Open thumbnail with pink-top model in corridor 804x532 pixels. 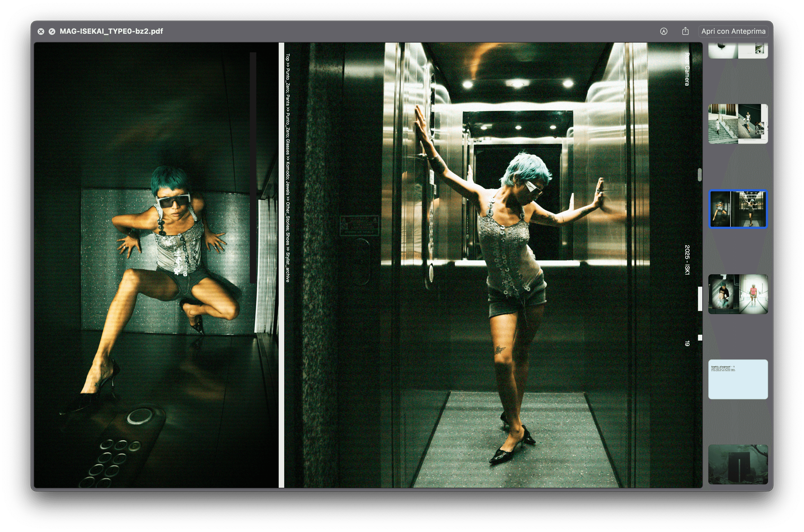[x=738, y=294]
